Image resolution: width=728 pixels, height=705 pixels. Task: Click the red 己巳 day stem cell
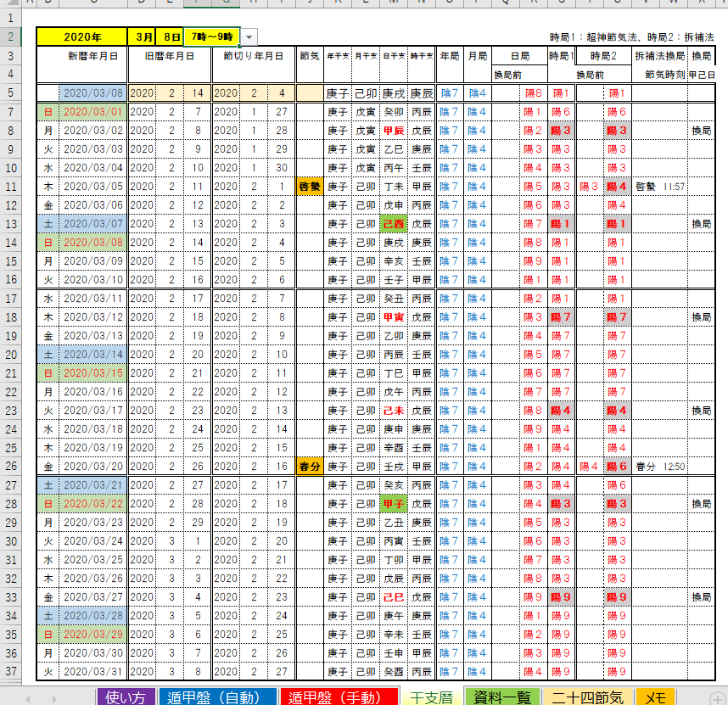pyautogui.click(x=393, y=597)
